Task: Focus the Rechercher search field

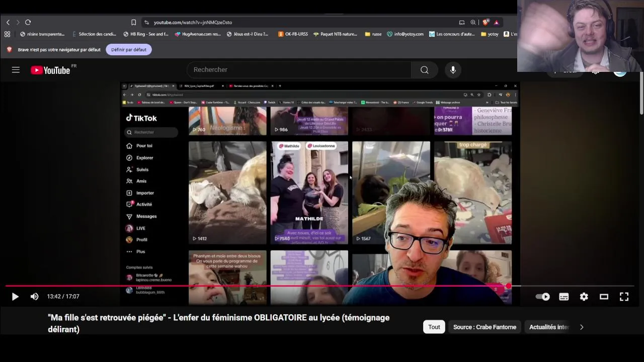Action: pos(299,70)
